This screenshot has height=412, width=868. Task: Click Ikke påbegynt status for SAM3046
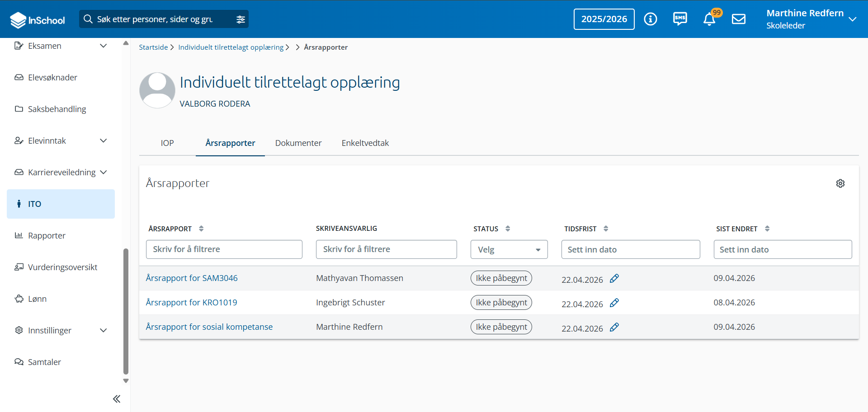click(x=501, y=278)
